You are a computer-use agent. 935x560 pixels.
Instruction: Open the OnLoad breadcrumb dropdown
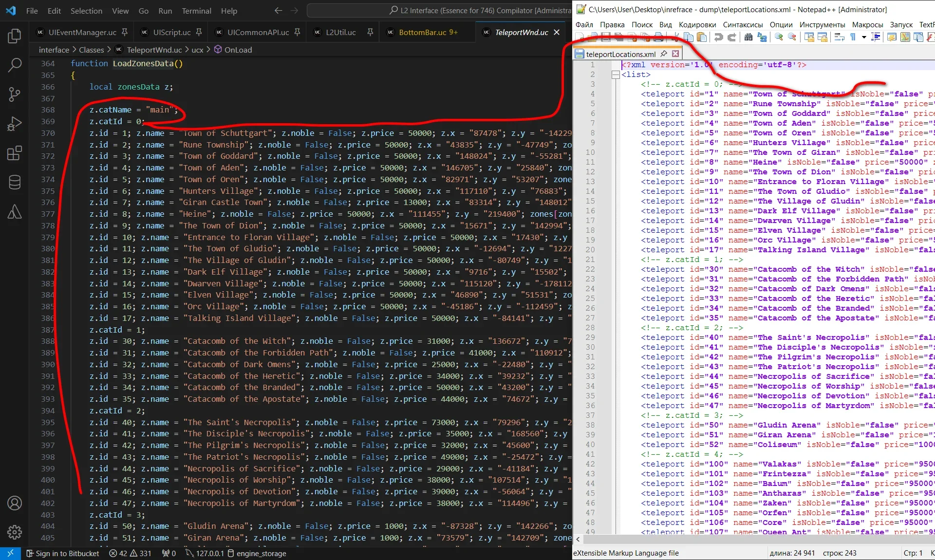(233, 50)
